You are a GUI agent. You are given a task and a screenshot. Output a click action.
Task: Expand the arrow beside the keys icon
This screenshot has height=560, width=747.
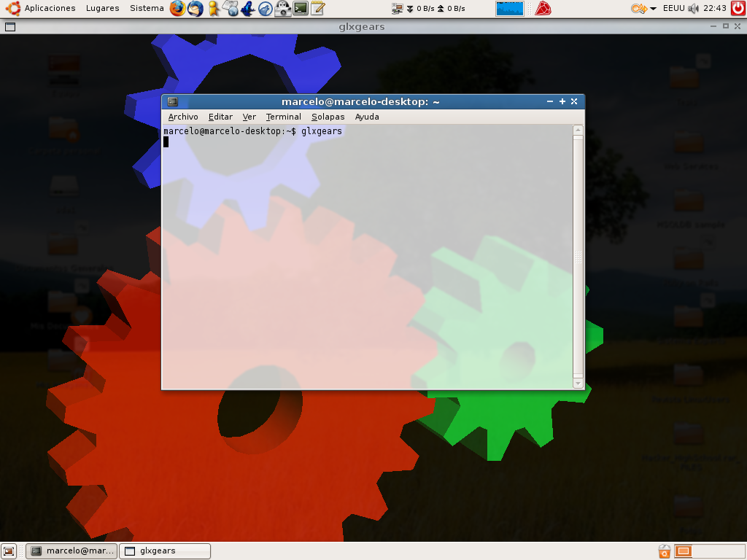(653, 9)
